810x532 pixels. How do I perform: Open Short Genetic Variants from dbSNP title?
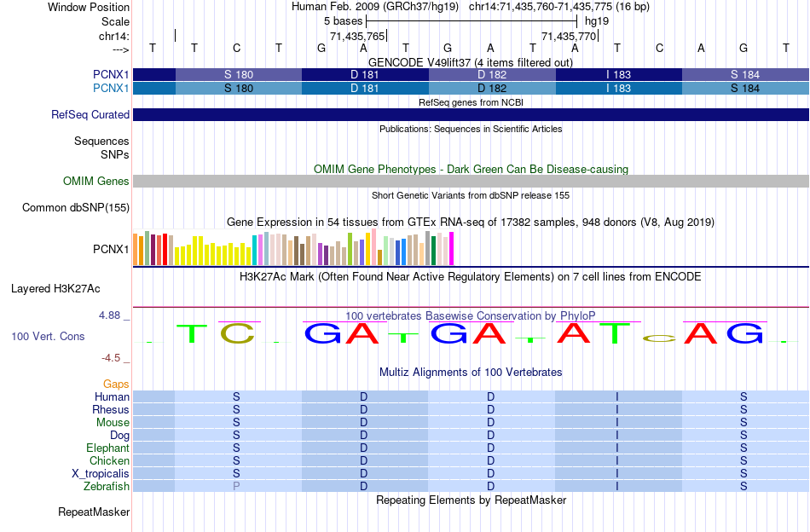(471, 195)
